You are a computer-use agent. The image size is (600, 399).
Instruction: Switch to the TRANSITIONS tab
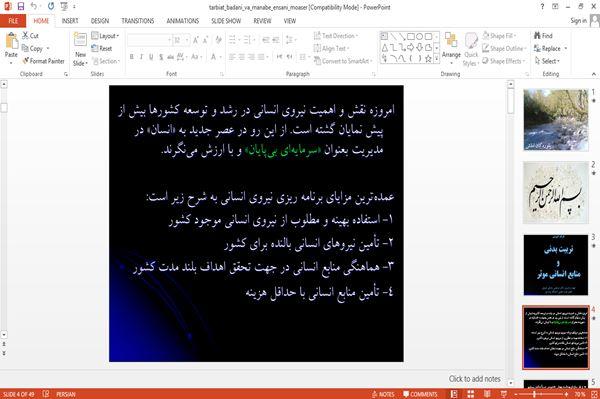coord(137,21)
